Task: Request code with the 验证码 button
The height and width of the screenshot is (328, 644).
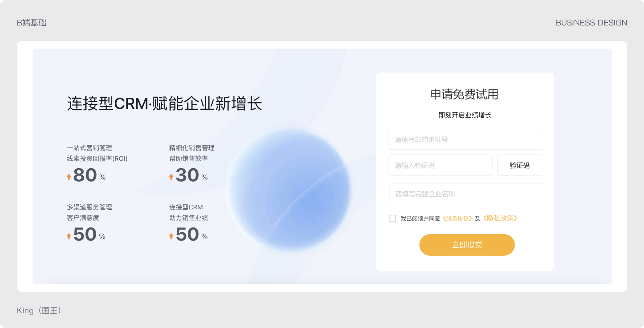Action: pyautogui.click(x=520, y=165)
